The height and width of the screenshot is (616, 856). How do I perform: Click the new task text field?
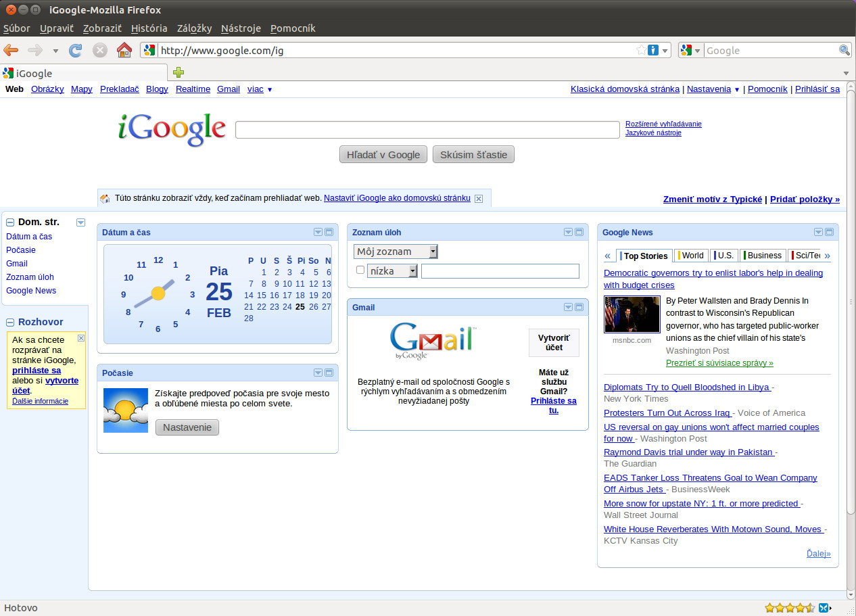pyautogui.click(x=500, y=271)
